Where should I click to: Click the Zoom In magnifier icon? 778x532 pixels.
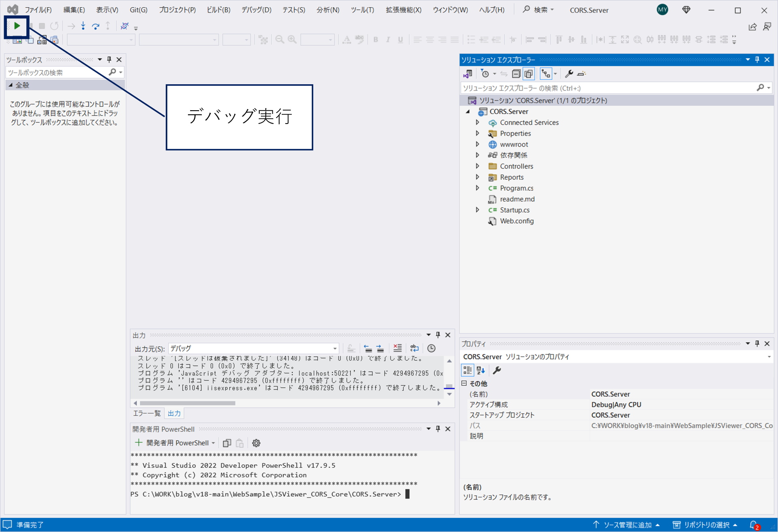coord(292,40)
